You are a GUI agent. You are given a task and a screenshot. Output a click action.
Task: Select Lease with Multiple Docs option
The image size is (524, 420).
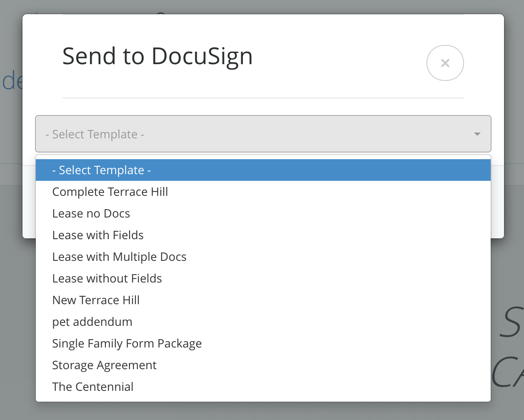pos(119,257)
